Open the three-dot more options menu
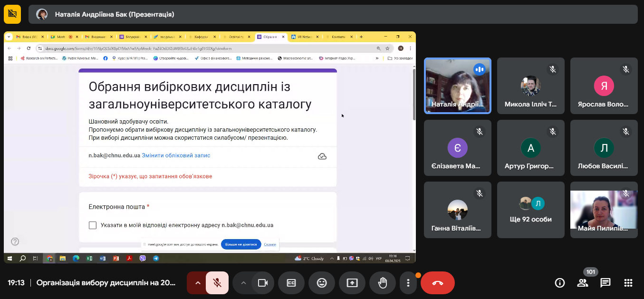644x299 pixels. [x=408, y=283]
